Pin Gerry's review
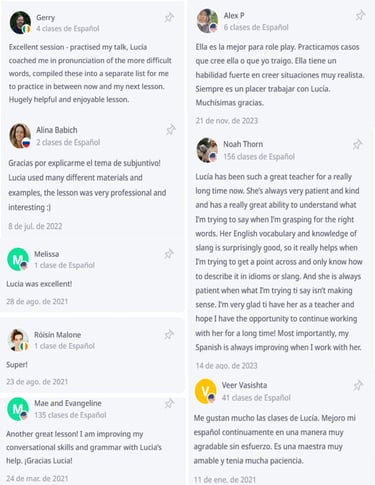Image resolution: width=375 pixels, height=485 pixels. coord(169,17)
